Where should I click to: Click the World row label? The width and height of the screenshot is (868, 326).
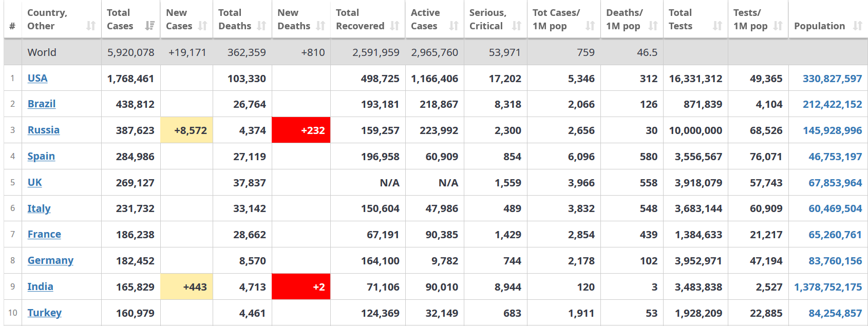point(42,52)
